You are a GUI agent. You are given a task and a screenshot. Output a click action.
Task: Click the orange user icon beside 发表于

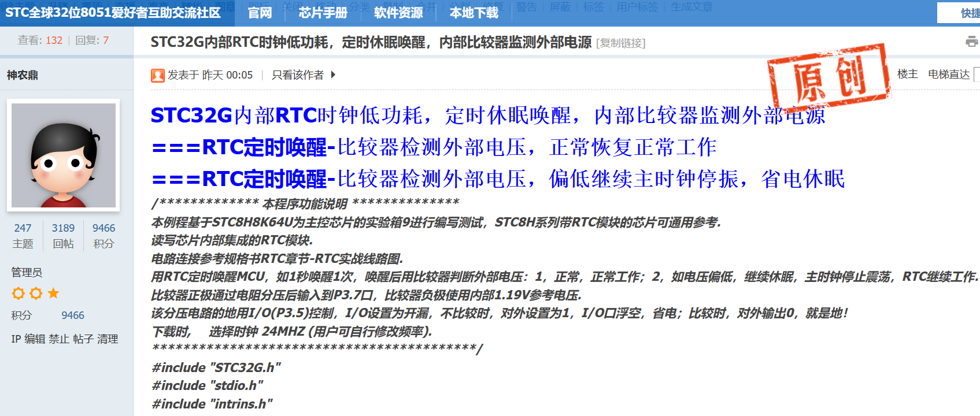158,75
